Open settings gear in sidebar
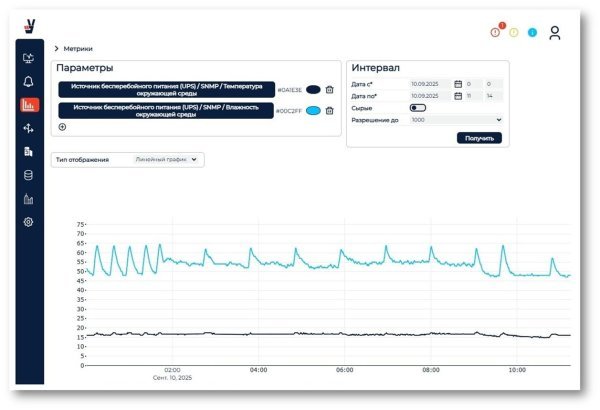 point(28,222)
